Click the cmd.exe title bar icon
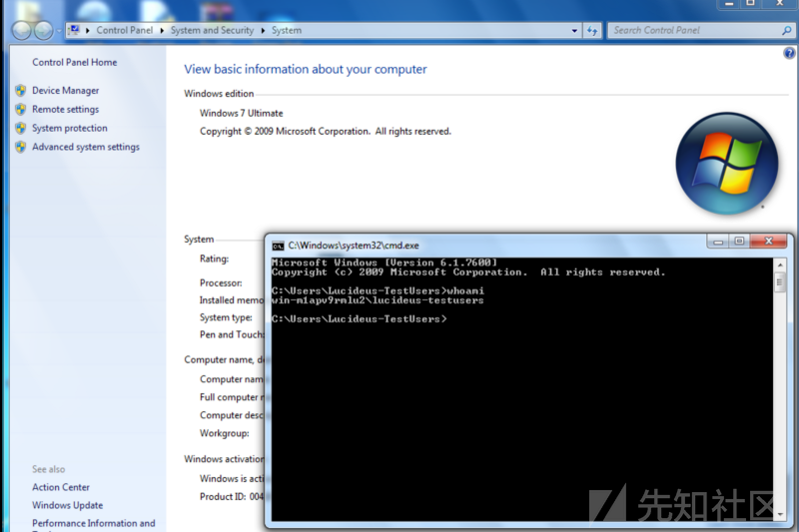 coord(278,246)
